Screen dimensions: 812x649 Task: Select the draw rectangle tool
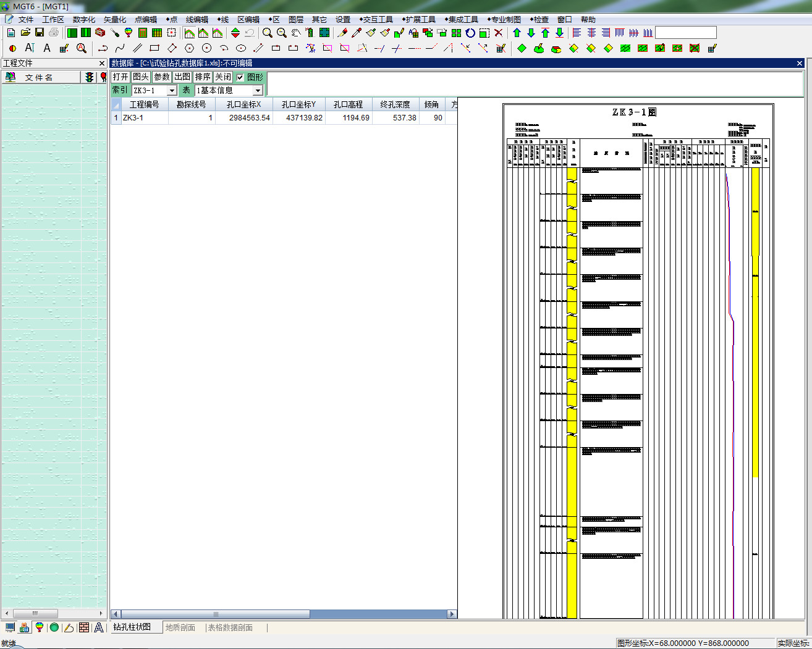[x=154, y=48]
